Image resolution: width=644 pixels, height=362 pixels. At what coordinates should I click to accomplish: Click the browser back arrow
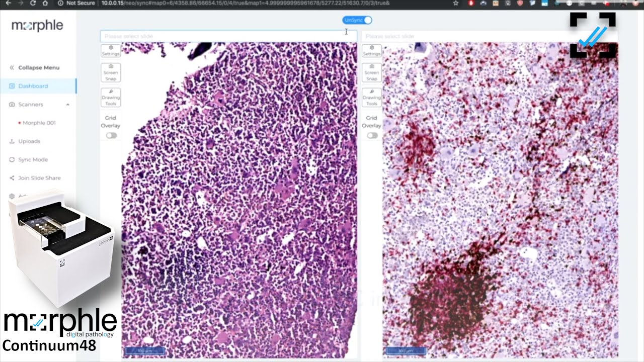tap(8, 3)
